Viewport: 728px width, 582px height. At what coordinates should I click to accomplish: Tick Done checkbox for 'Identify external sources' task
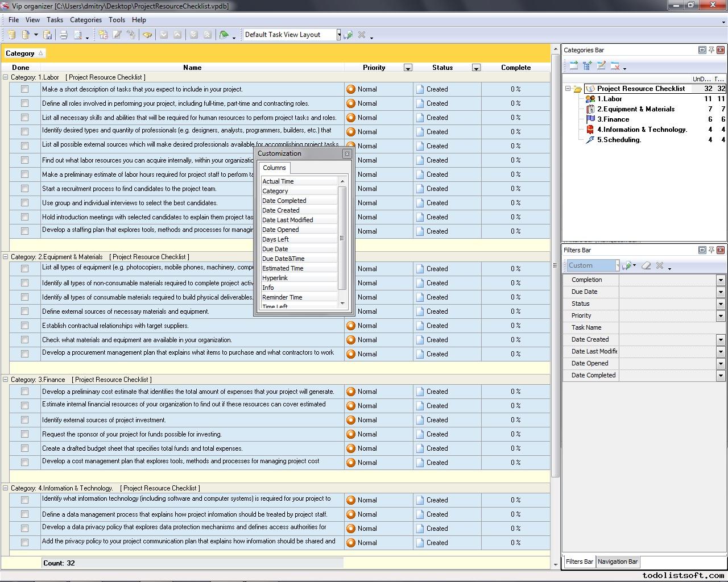24,420
